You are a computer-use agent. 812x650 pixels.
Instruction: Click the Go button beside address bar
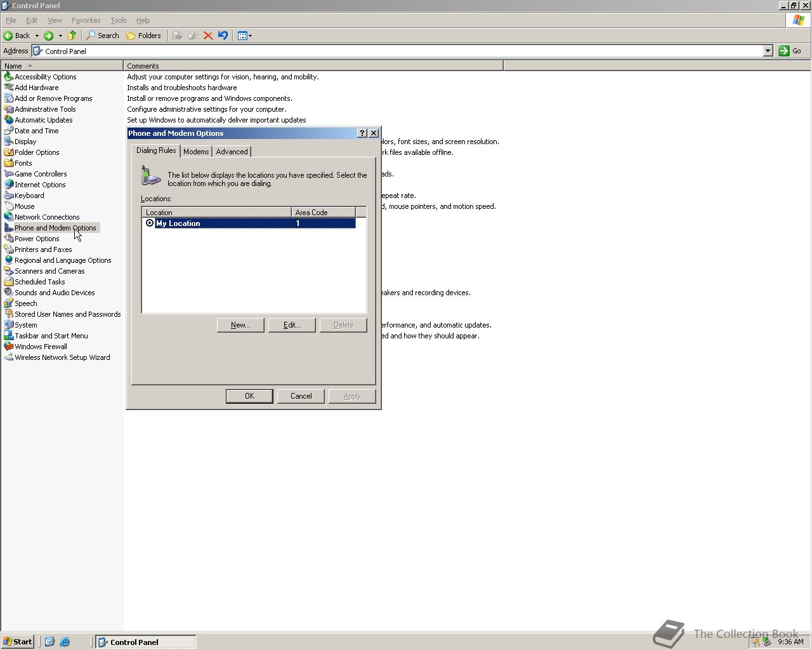790,51
